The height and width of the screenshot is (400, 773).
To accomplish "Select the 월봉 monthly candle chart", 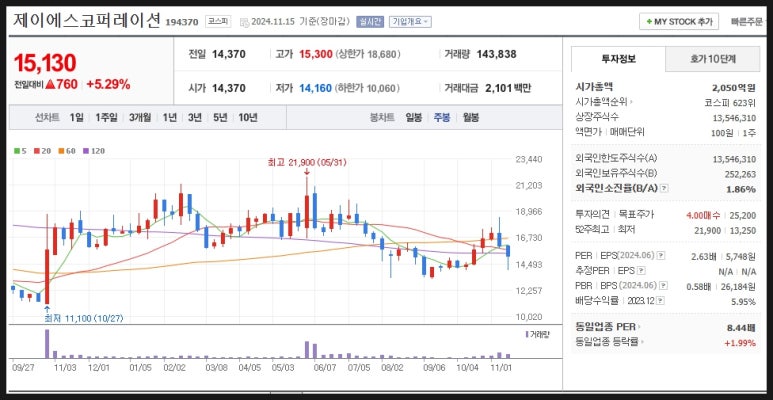I will point(471,117).
